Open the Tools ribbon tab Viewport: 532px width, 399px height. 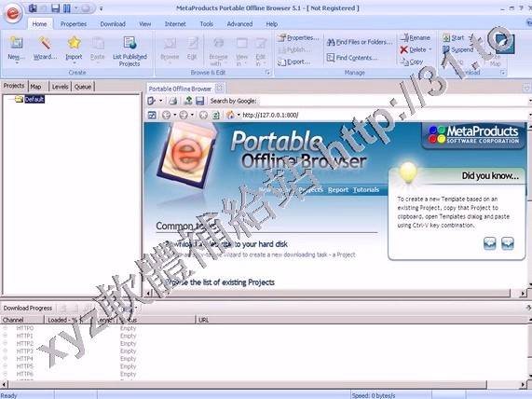pyautogui.click(x=206, y=24)
